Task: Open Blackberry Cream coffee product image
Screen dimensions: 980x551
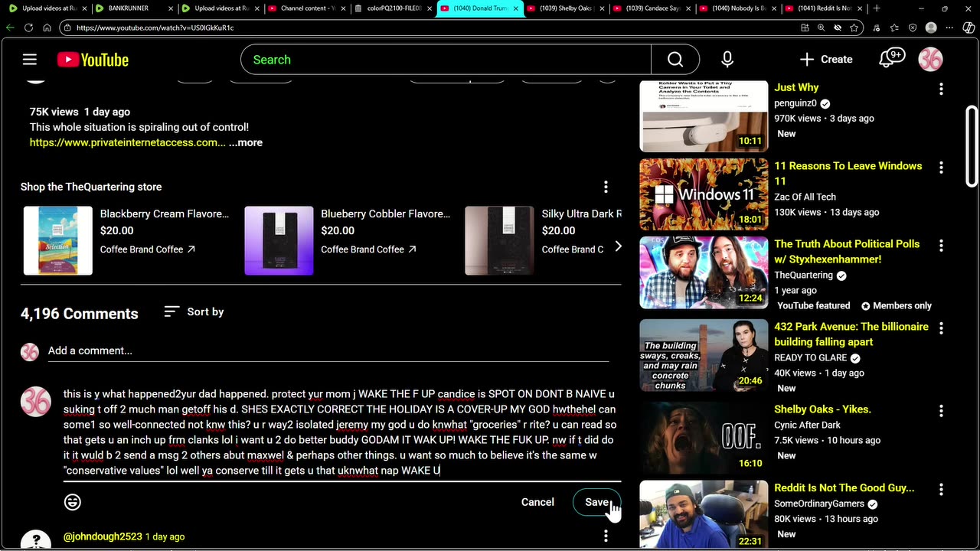Action: click(58, 240)
